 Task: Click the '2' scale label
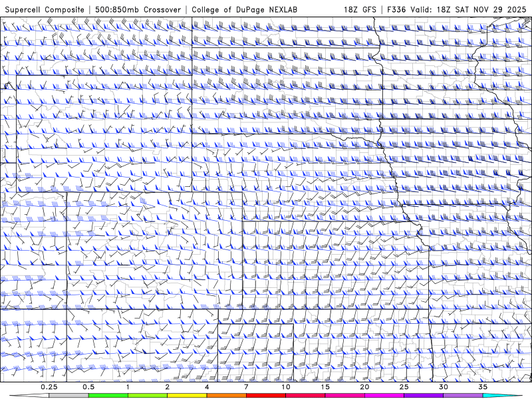[168, 387]
